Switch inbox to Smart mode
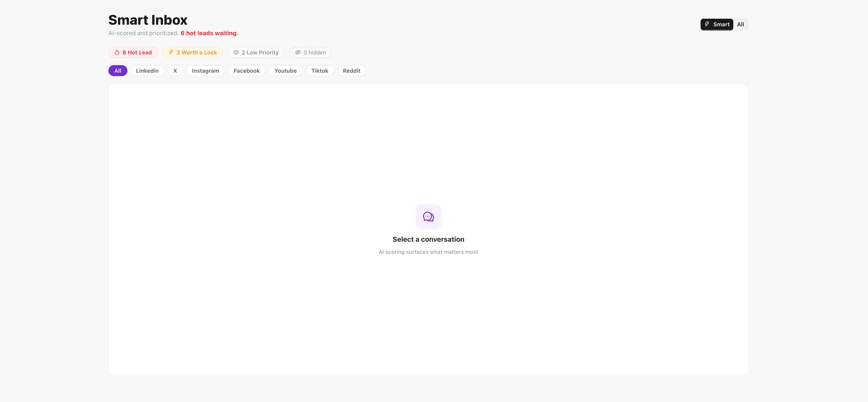The height and width of the screenshot is (402, 868). 717,24
